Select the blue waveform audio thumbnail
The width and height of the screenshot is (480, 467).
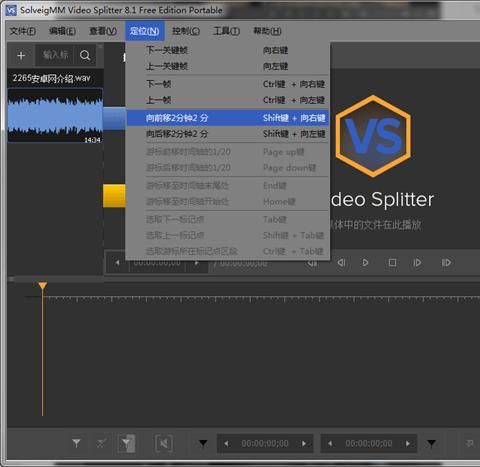(55, 115)
